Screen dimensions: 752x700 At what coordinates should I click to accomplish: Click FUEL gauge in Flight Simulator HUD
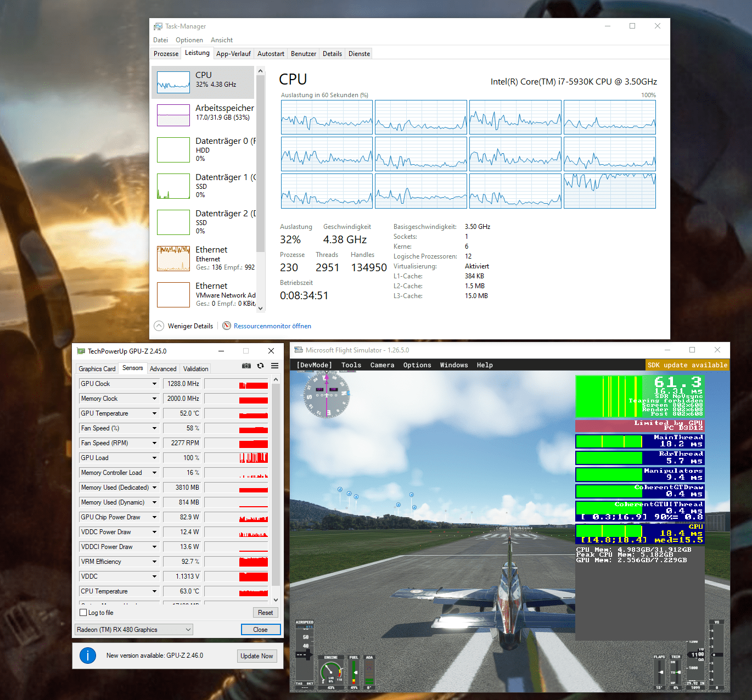(354, 673)
